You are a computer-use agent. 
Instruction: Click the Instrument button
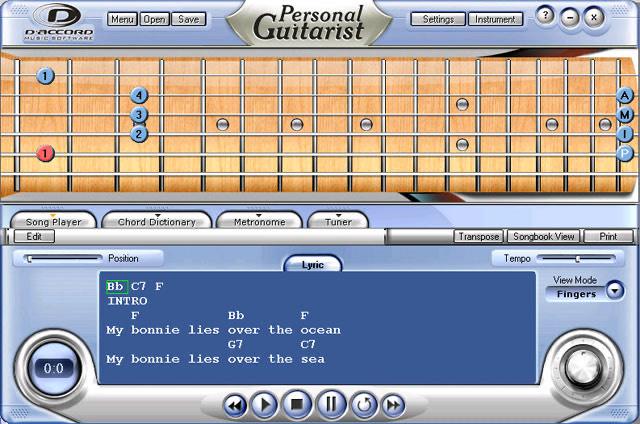tap(495, 19)
